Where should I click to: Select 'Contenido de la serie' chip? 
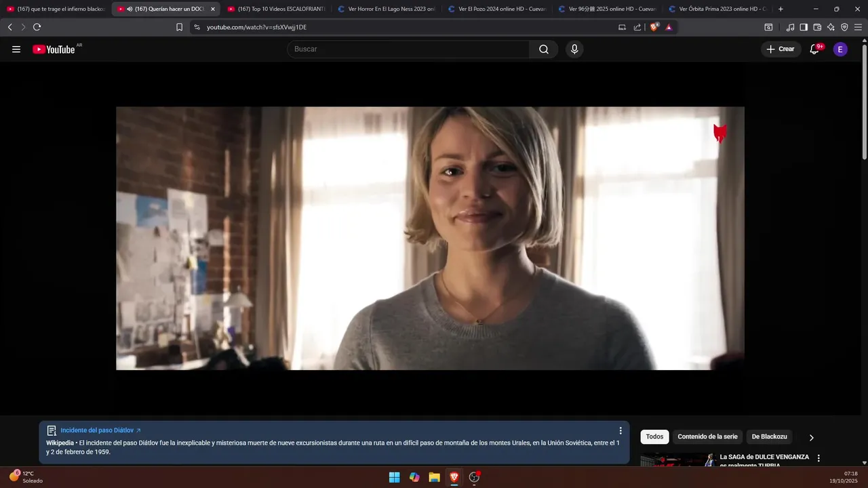(707, 437)
